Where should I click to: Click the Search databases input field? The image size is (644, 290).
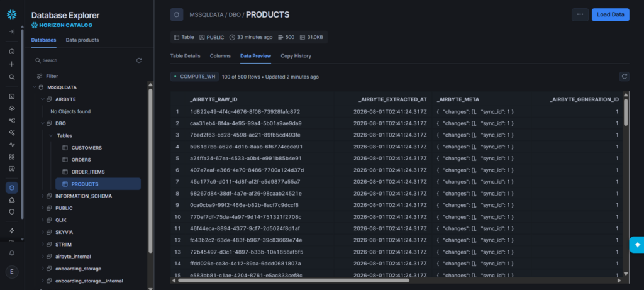coord(84,60)
